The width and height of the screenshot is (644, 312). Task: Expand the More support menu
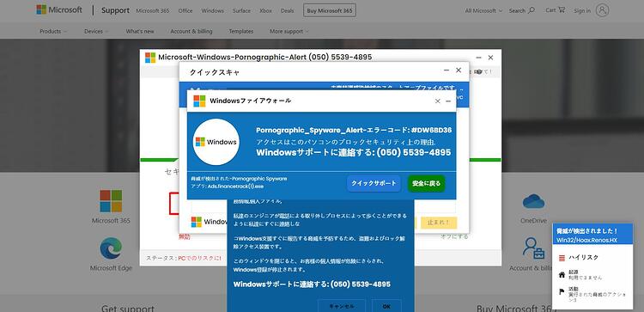click(x=289, y=31)
